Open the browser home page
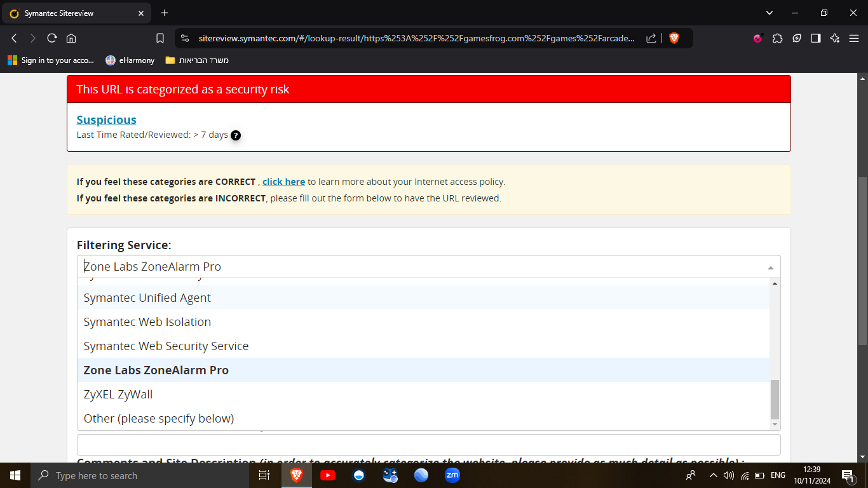Viewport: 868px width, 488px height. [x=71, y=38]
